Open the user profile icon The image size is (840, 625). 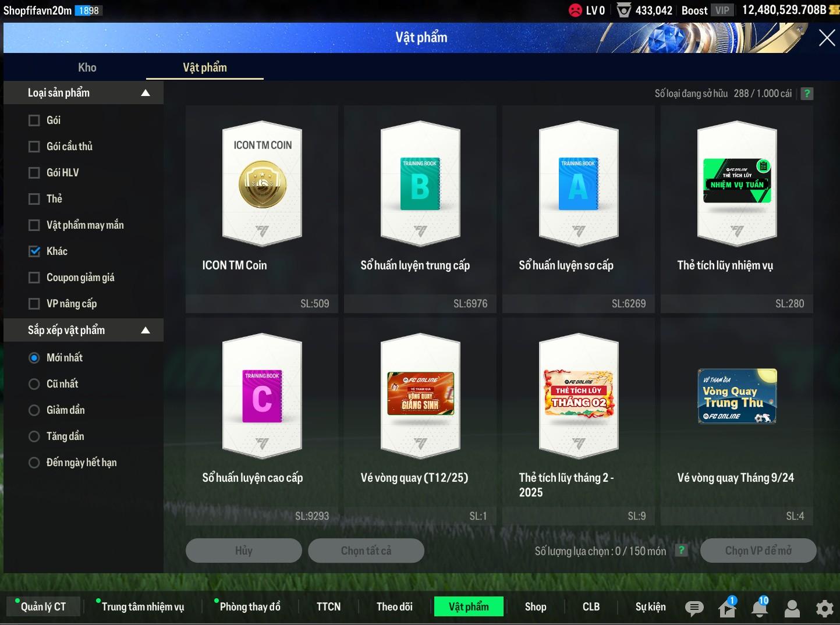point(792,608)
